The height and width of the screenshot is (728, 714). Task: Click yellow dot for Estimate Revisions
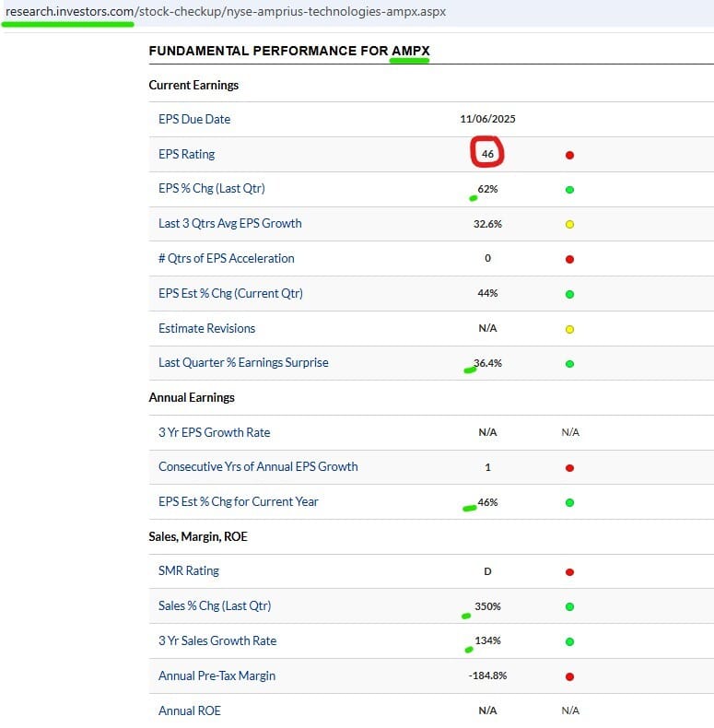click(x=569, y=330)
